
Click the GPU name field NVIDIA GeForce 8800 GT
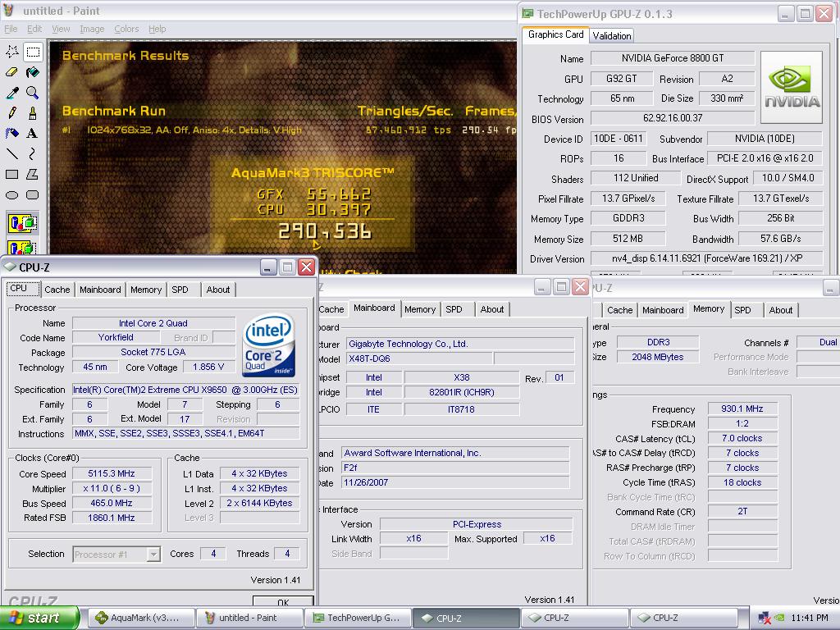[x=673, y=58]
